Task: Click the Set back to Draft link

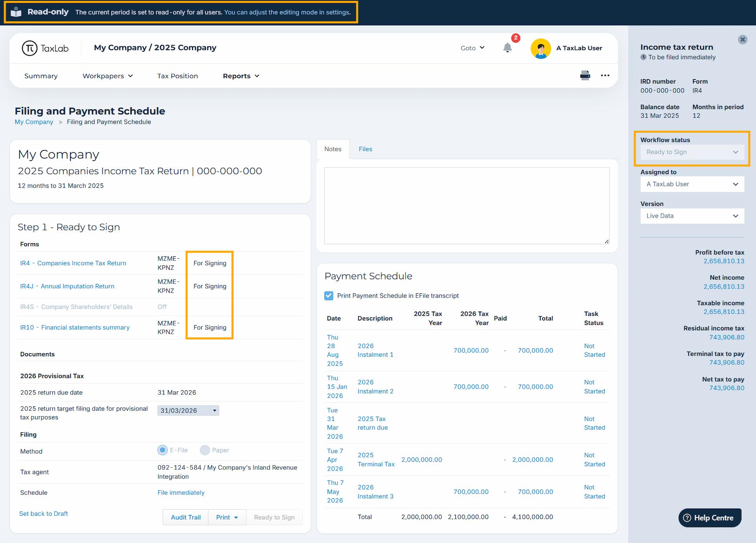Action: point(44,513)
